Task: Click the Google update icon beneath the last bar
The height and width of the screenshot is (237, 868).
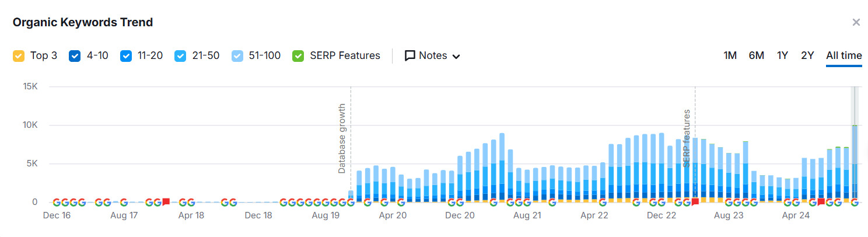Action: click(x=855, y=202)
